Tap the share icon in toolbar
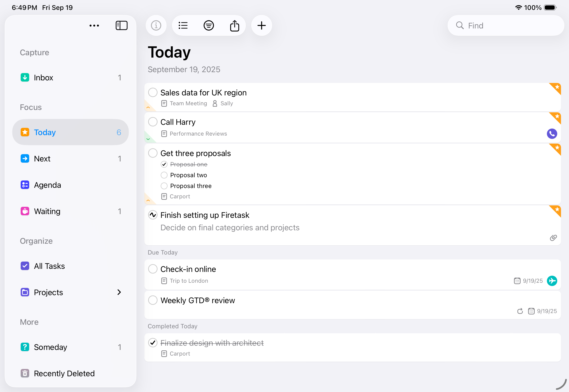 click(234, 26)
